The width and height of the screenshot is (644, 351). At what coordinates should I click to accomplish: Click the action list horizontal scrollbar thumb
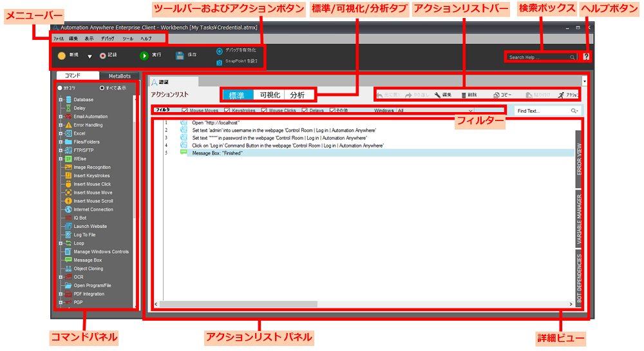(x=238, y=304)
